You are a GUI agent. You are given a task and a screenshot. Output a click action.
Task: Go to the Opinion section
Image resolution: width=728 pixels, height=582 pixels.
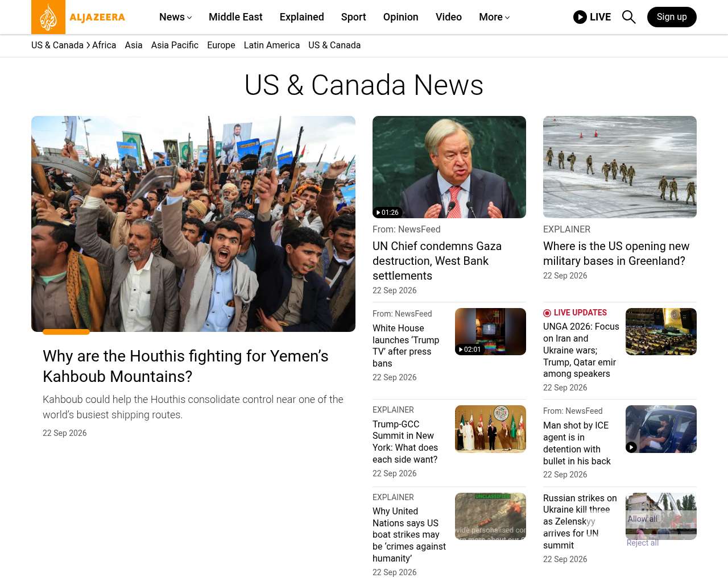[x=401, y=17]
